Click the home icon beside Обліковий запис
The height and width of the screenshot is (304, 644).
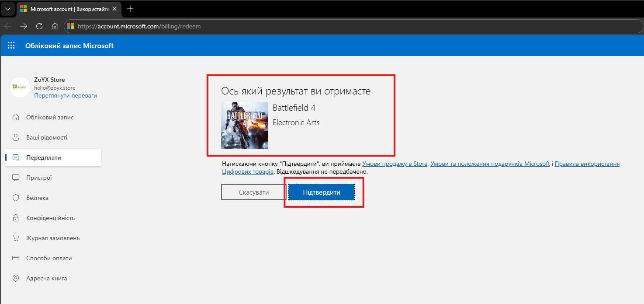pos(16,117)
